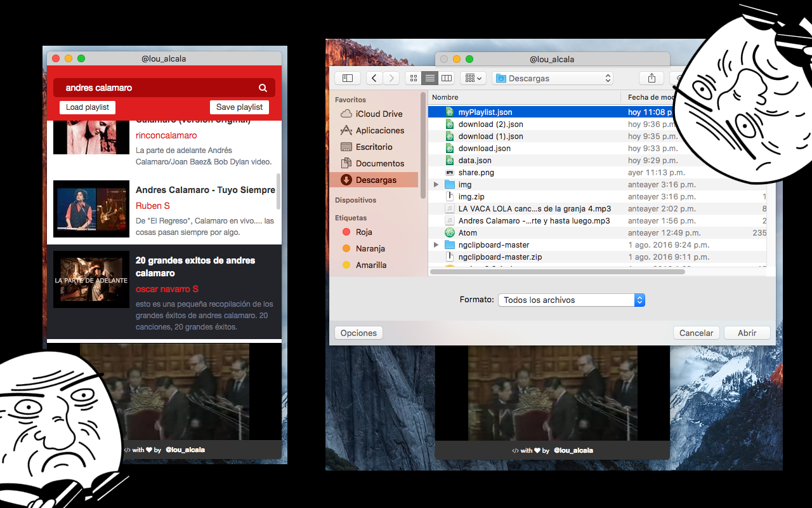Image resolution: width=812 pixels, height=508 pixels.
Task: Click the oscar navarro S channel link
Action: tap(167, 289)
